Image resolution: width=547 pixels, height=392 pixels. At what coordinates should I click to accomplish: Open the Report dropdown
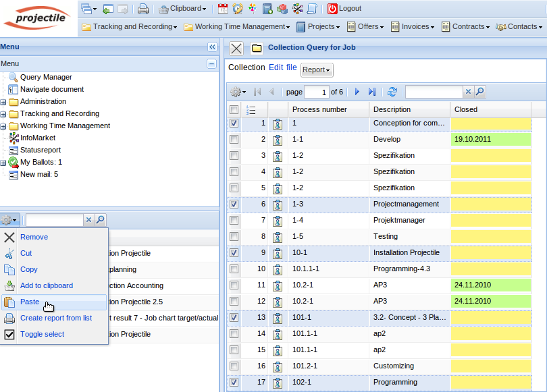pyautogui.click(x=316, y=70)
